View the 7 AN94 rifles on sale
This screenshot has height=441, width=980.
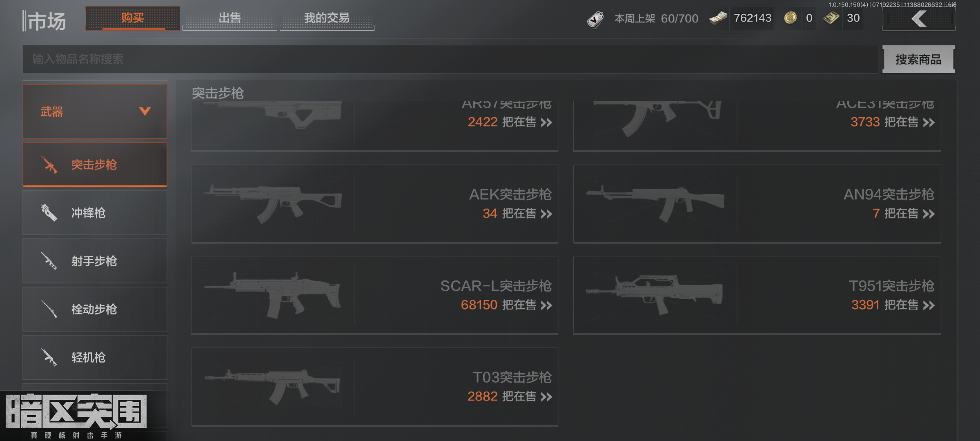(903, 214)
